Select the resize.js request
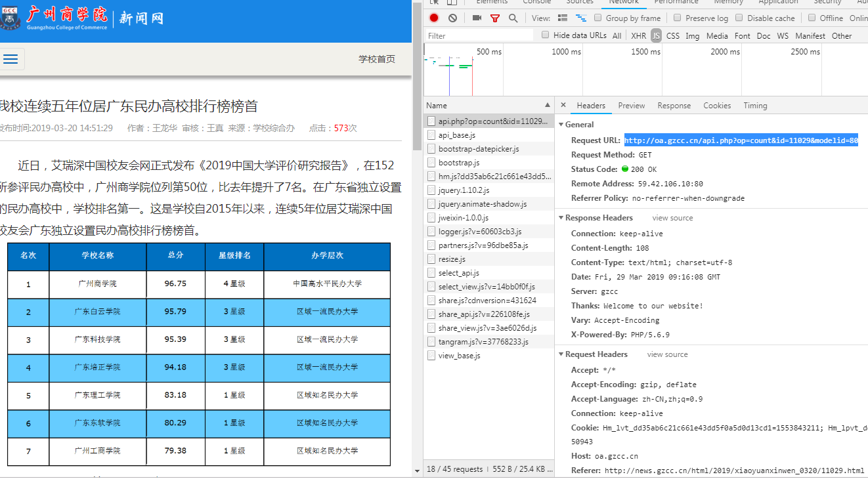 pos(489,259)
